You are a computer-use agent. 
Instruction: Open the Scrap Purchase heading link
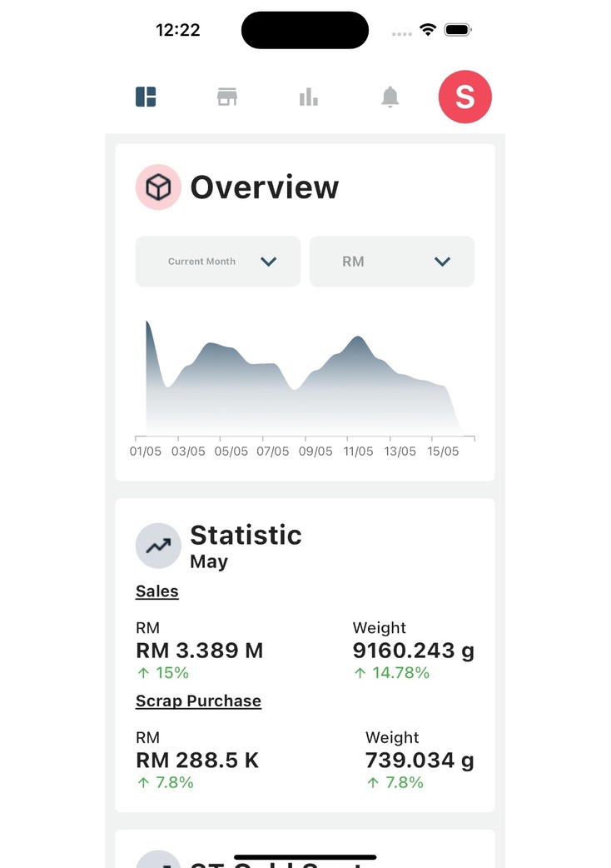(x=198, y=701)
